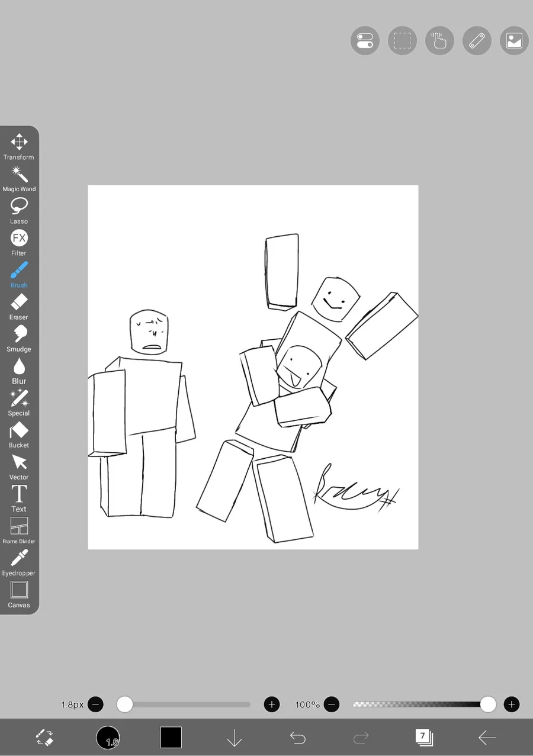Select the Smudge tool
This screenshot has height=756, width=533.
(19, 339)
